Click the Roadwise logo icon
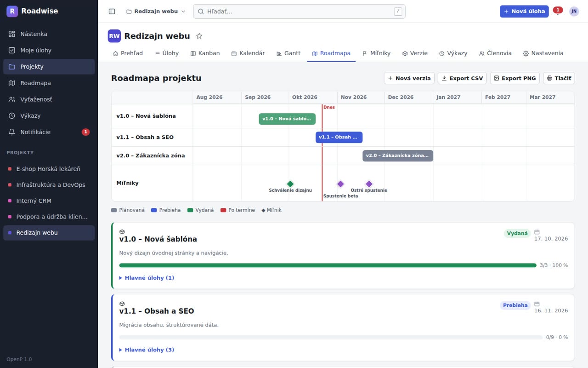Viewport: 588px width, 368px height. [x=12, y=11]
